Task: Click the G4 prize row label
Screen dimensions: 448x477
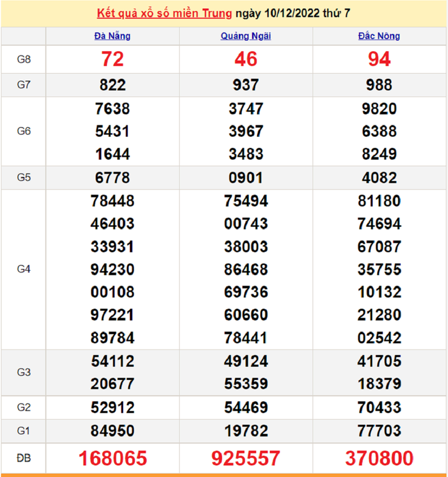Action: click(x=24, y=269)
